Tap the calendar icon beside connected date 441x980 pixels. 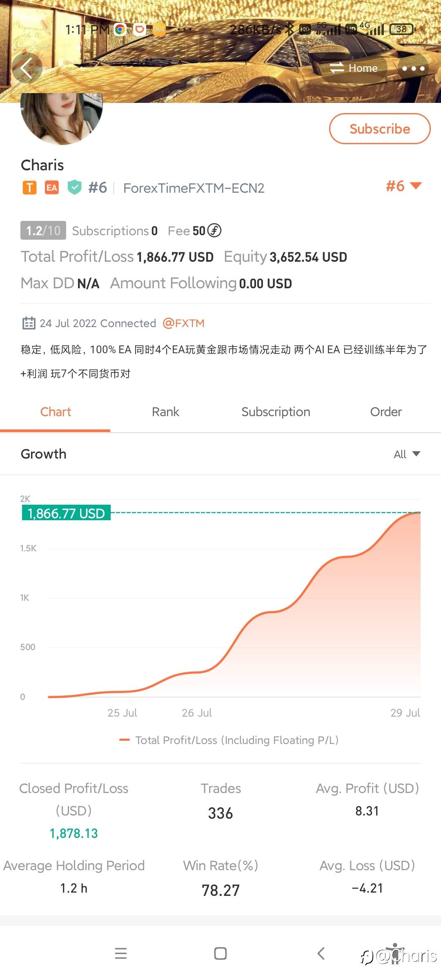coord(29,323)
